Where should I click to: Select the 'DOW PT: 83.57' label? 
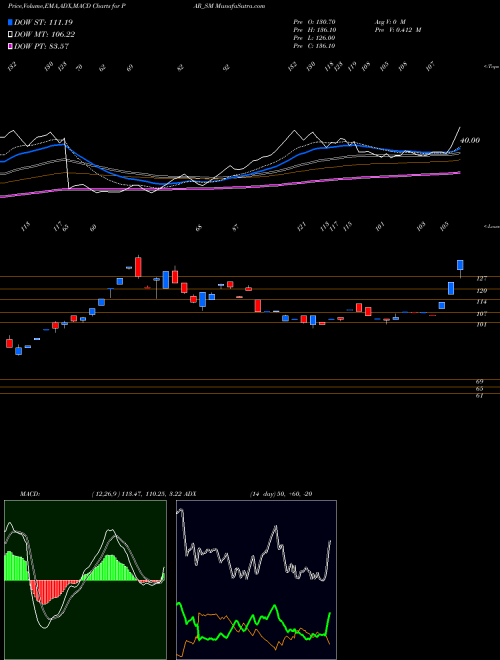pyautogui.click(x=41, y=46)
